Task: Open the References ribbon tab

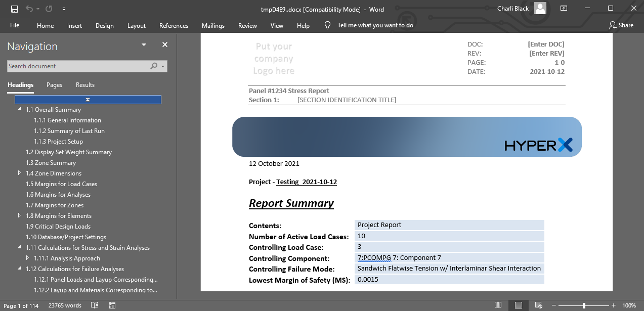Action: pos(174,25)
